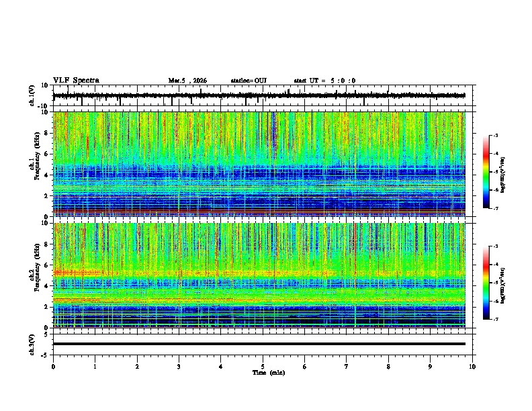Click the "ch.3(V)" axis label

click(32, 345)
